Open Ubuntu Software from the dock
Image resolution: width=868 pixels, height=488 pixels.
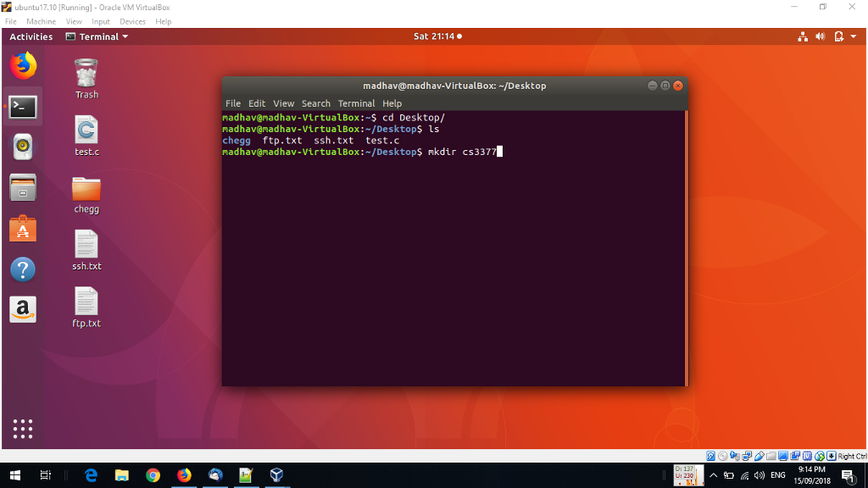click(23, 229)
